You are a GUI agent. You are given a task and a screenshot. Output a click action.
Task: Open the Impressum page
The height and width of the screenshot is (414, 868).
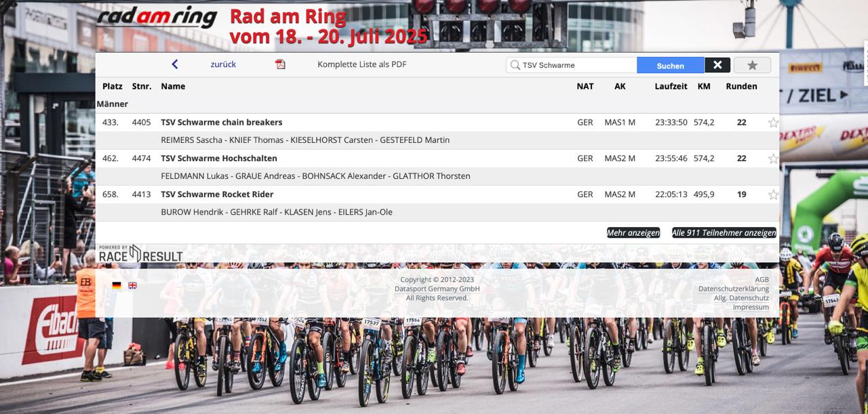[750, 307]
